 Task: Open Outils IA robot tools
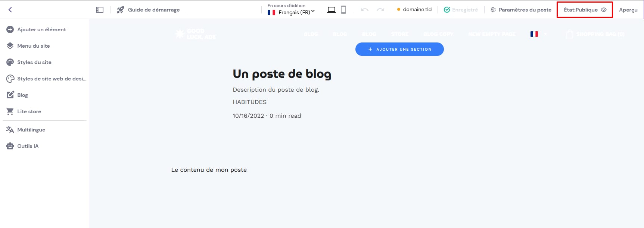28,146
